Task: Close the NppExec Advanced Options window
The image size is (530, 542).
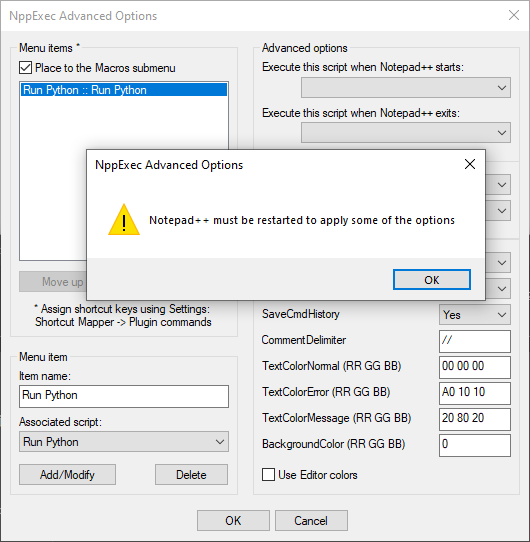Action: click(514, 15)
